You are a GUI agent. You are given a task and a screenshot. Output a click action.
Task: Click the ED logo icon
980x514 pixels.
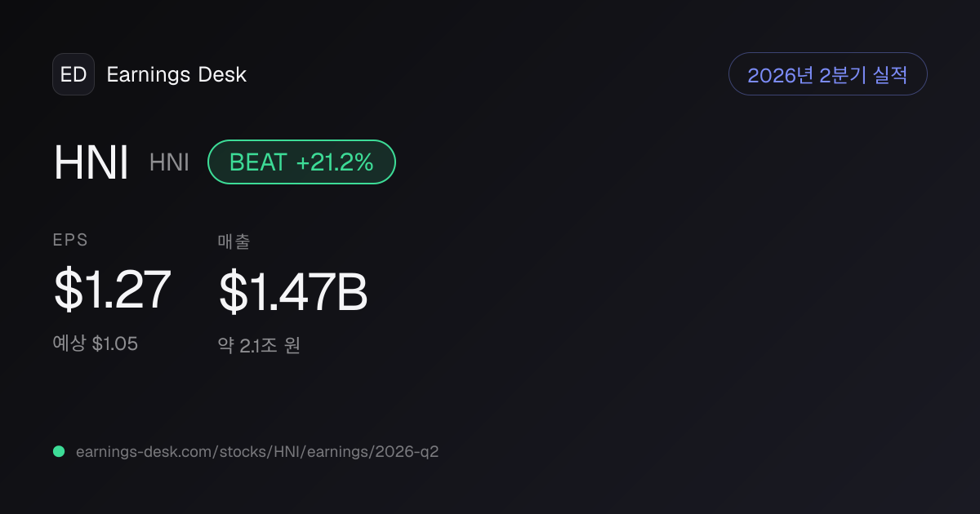[x=73, y=74]
